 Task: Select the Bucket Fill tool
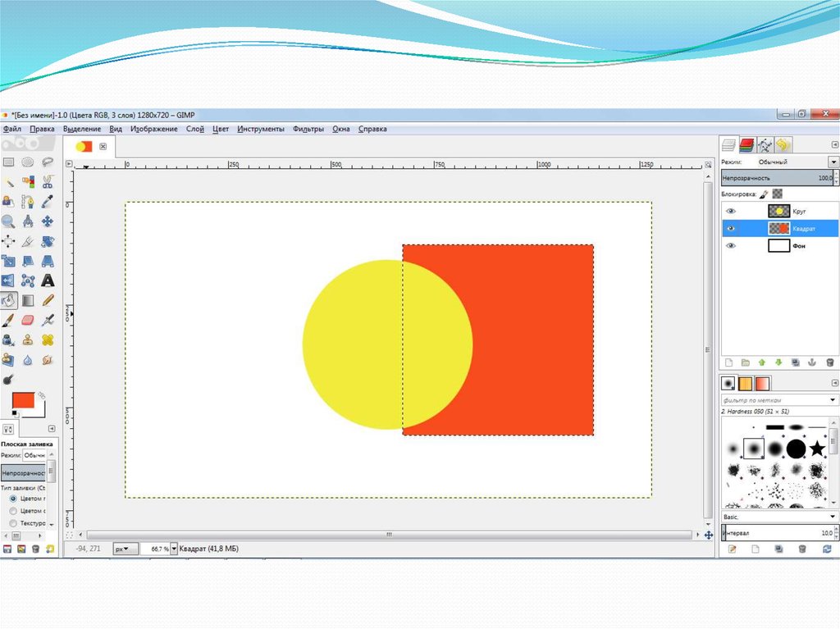pyautogui.click(x=9, y=301)
